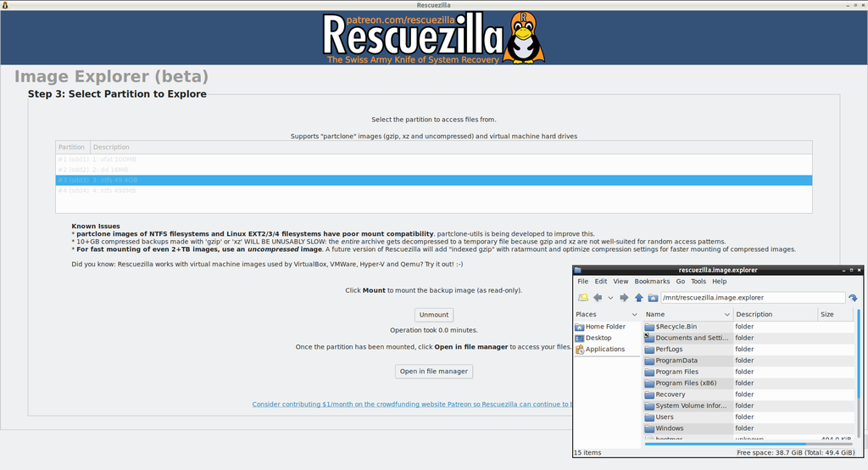This screenshot has height=470, width=868.
Task: Go forward with the right arrow icon
Action: coord(624,298)
